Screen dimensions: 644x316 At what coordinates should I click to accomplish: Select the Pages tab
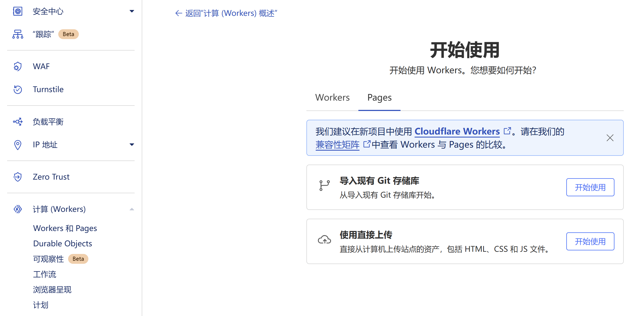tap(379, 98)
